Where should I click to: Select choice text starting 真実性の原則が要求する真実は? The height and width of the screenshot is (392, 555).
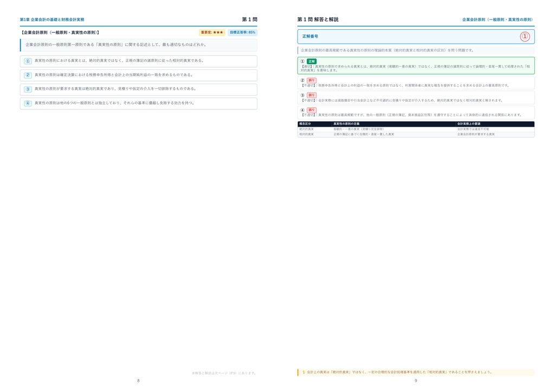115,89
